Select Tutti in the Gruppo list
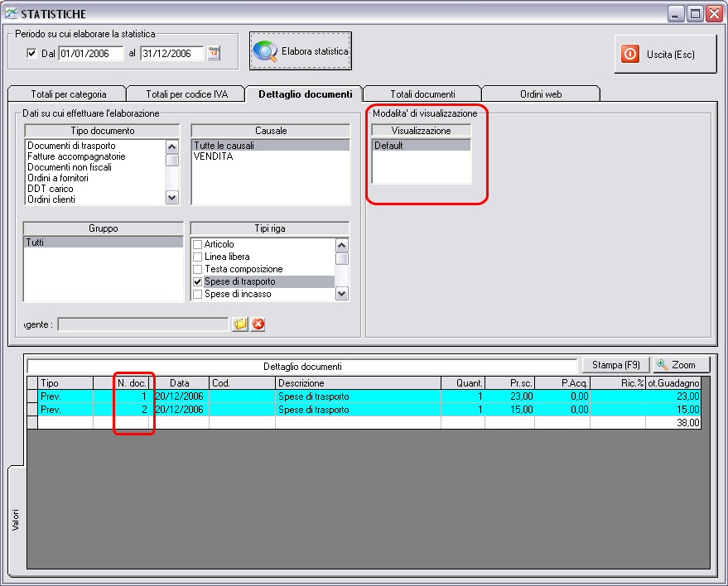Image resolution: width=728 pixels, height=586 pixels. (103, 243)
